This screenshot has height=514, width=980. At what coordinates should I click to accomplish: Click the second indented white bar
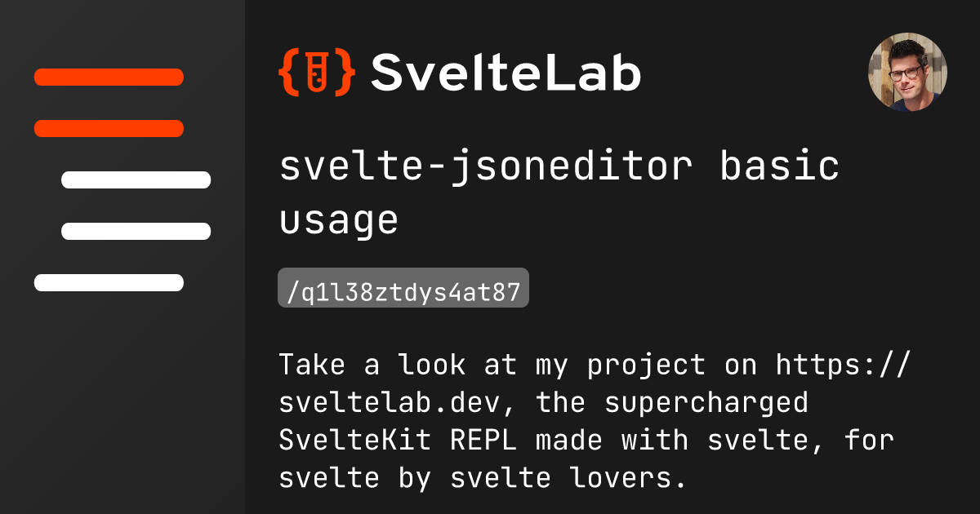pyautogui.click(x=136, y=231)
